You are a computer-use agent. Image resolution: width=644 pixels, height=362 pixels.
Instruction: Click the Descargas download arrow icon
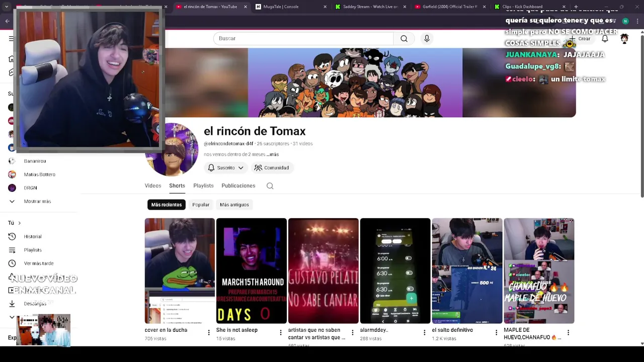pos(12,304)
